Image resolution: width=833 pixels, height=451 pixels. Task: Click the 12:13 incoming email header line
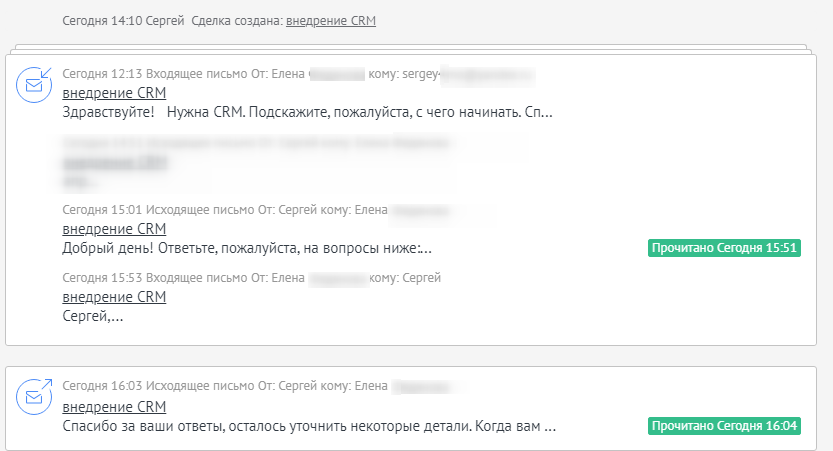pos(298,74)
